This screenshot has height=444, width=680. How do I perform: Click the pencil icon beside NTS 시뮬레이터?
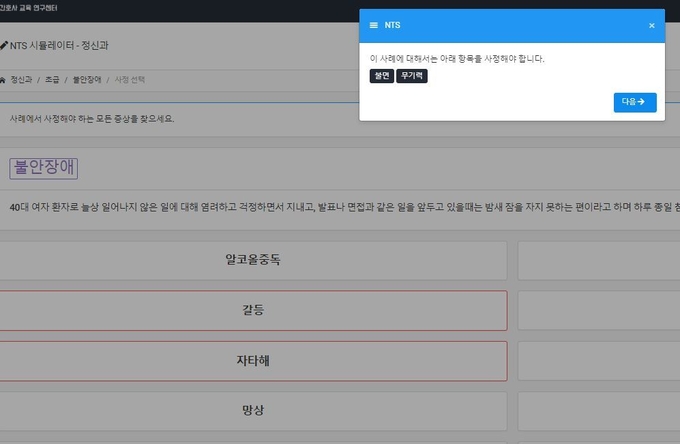point(3,45)
